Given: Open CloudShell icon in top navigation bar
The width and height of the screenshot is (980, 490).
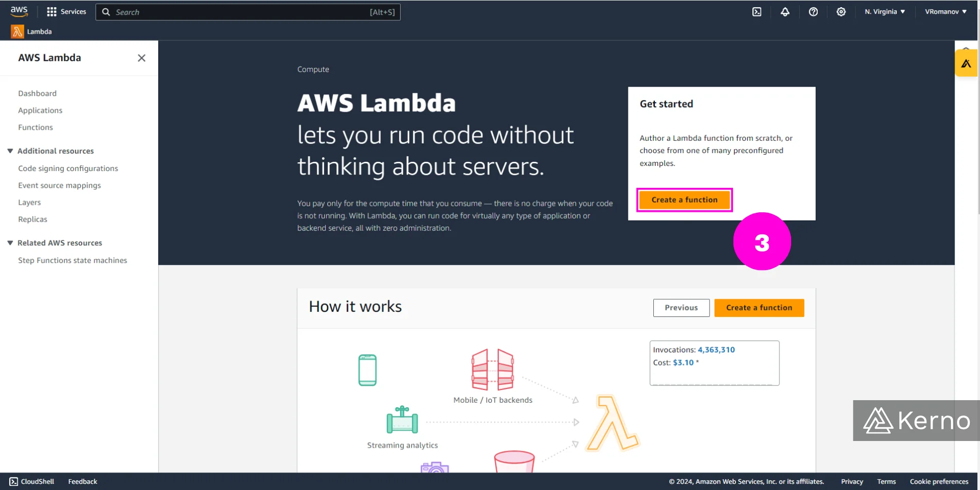Looking at the screenshot, I should click(x=757, y=12).
